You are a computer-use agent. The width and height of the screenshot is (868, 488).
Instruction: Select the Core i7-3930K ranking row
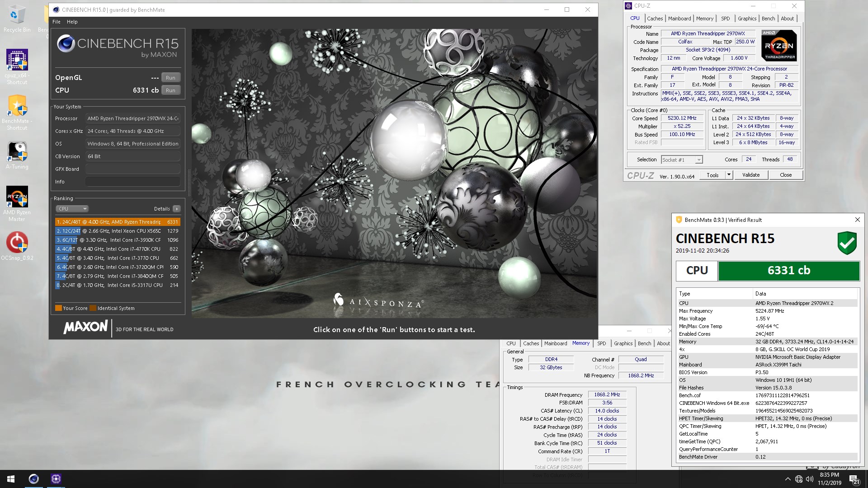pyautogui.click(x=118, y=240)
